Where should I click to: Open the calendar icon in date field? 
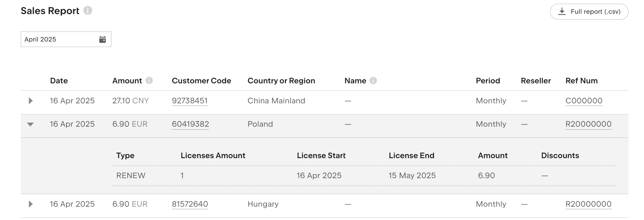(103, 39)
